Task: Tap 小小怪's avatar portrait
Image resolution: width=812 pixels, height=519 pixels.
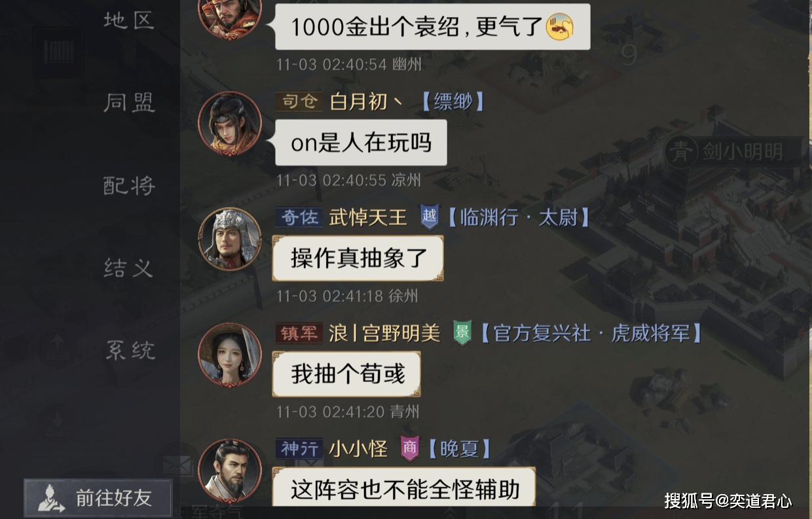Action: [x=230, y=471]
